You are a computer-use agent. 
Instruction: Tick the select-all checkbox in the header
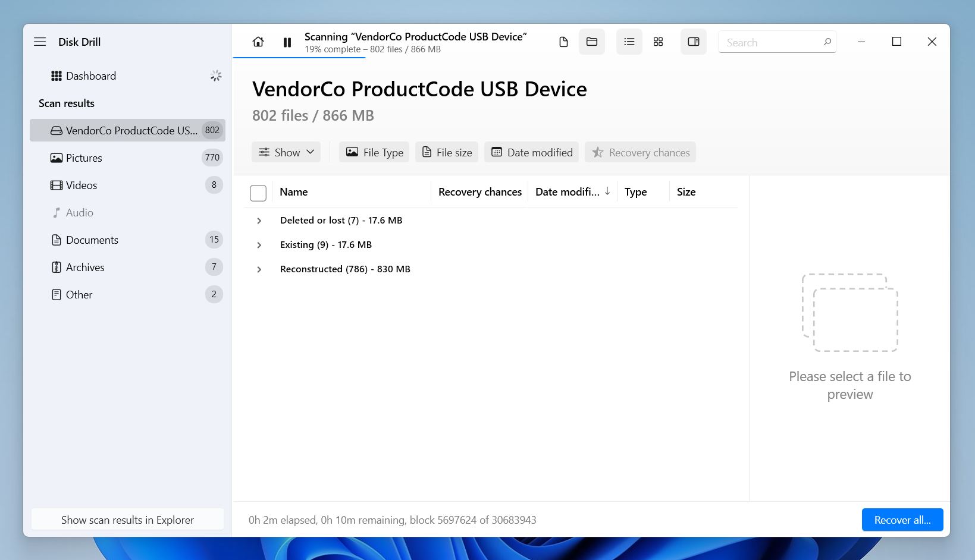pyautogui.click(x=258, y=193)
